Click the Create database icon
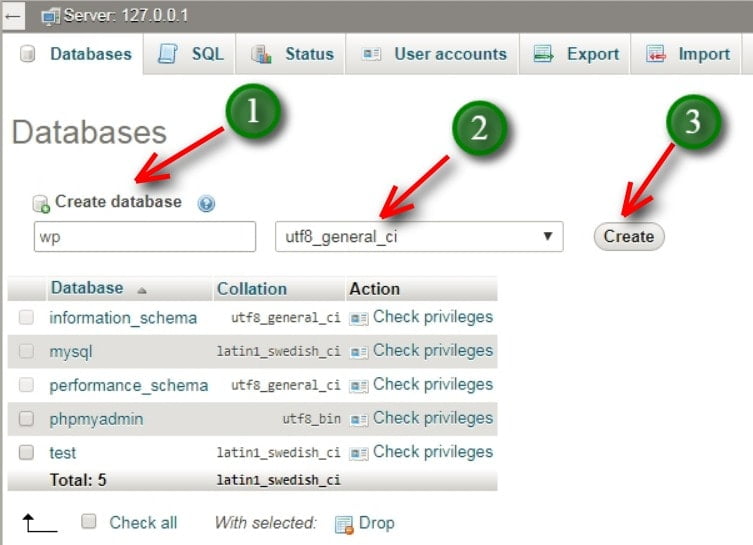The width and height of the screenshot is (753, 545). (x=41, y=204)
